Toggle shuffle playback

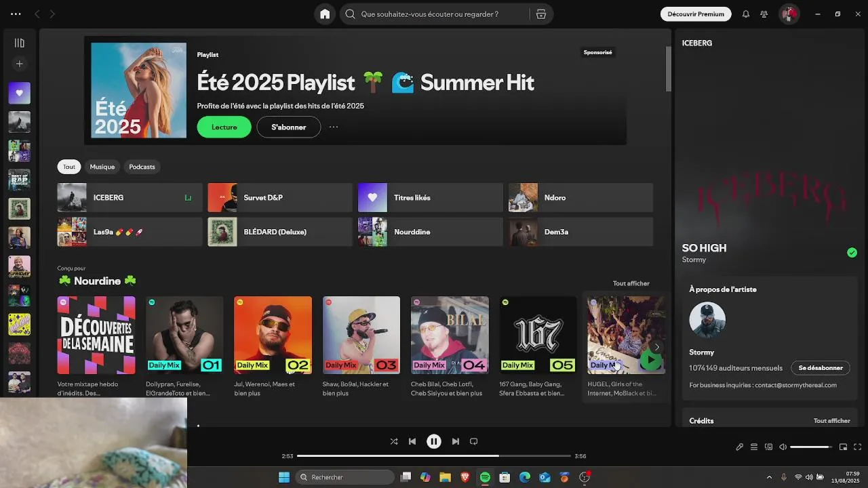tap(394, 441)
